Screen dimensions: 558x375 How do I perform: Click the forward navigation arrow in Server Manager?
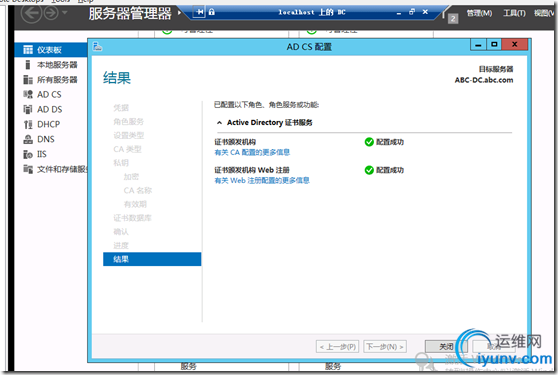[x=51, y=13]
